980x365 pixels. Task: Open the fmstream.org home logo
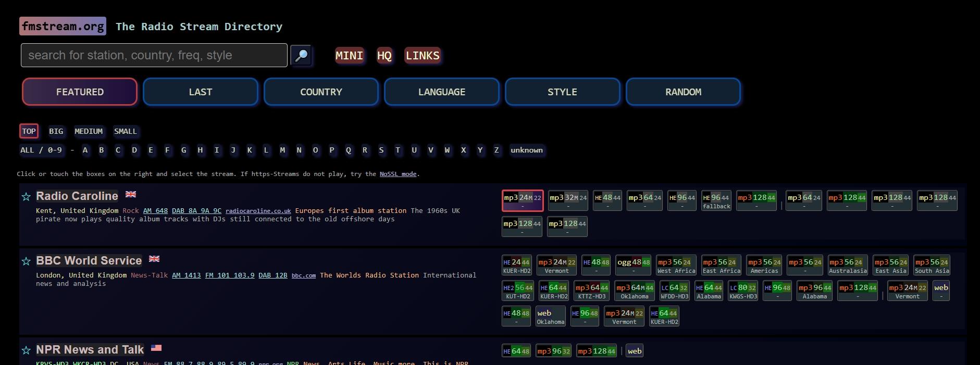(x=63, y=26)
